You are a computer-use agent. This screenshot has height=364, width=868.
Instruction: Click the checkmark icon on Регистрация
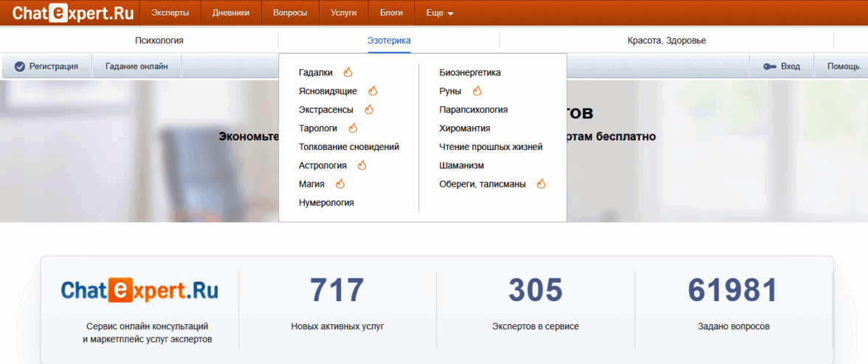point(20,66)
